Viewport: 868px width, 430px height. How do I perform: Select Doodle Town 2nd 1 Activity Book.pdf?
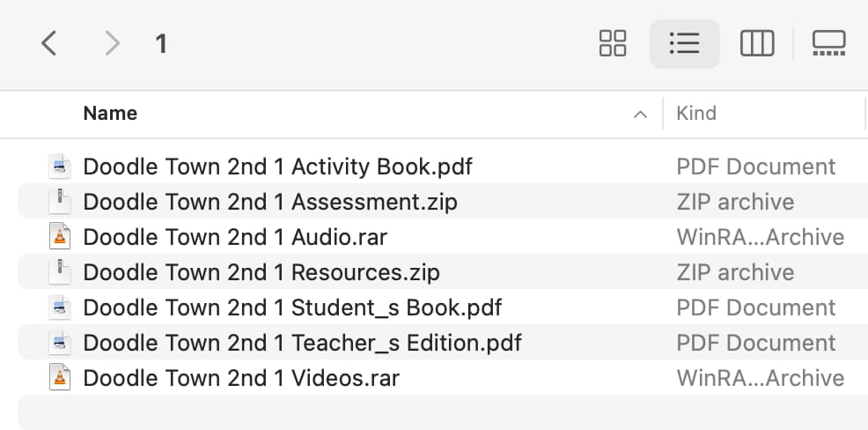pyautogui.click(x=278, y=167)
